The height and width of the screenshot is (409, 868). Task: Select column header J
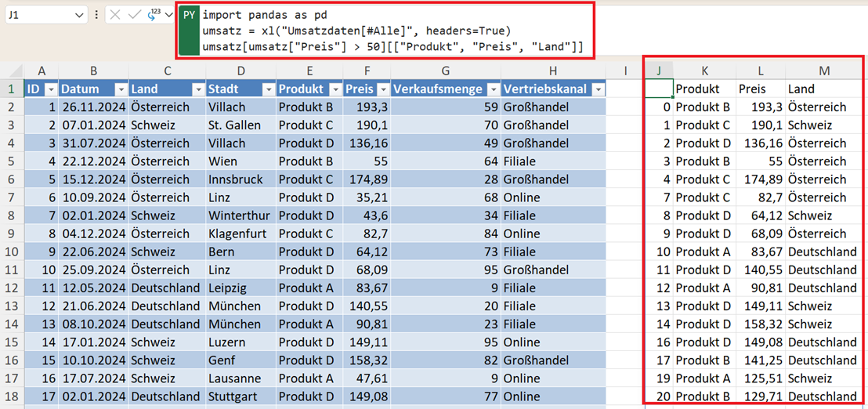(659, 71)
